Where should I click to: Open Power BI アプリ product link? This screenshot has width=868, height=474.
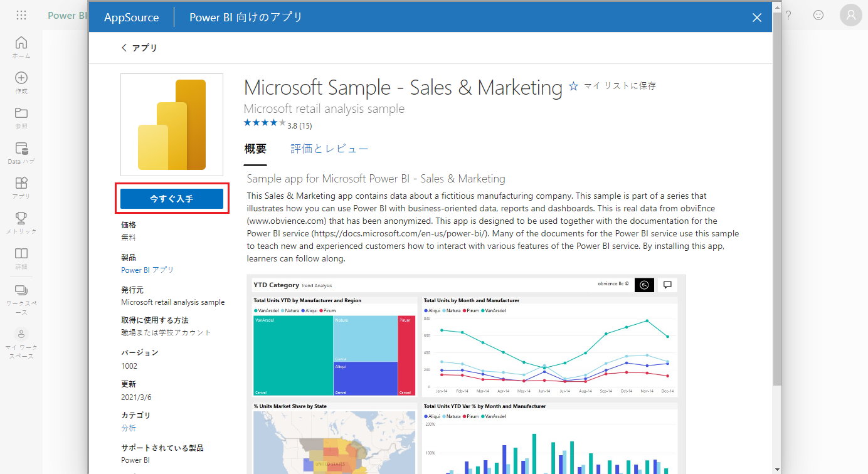[147, 270]
